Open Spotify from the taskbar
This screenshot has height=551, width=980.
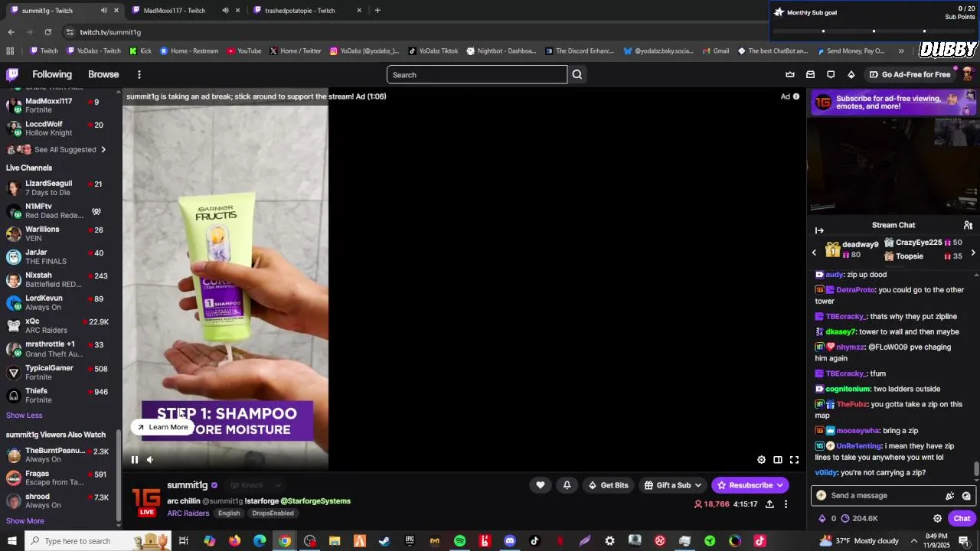point(459,541)
